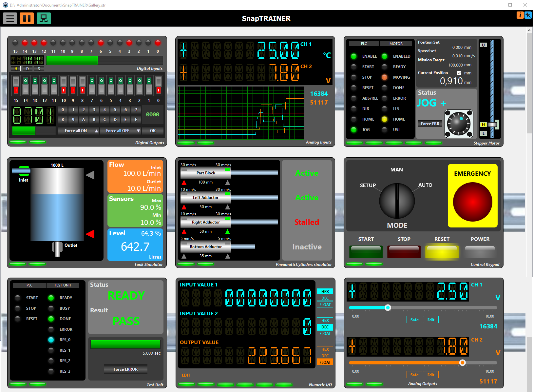Toggle digital output switch 0
Viewport: 533px width, 392px height.
(159, 85)
